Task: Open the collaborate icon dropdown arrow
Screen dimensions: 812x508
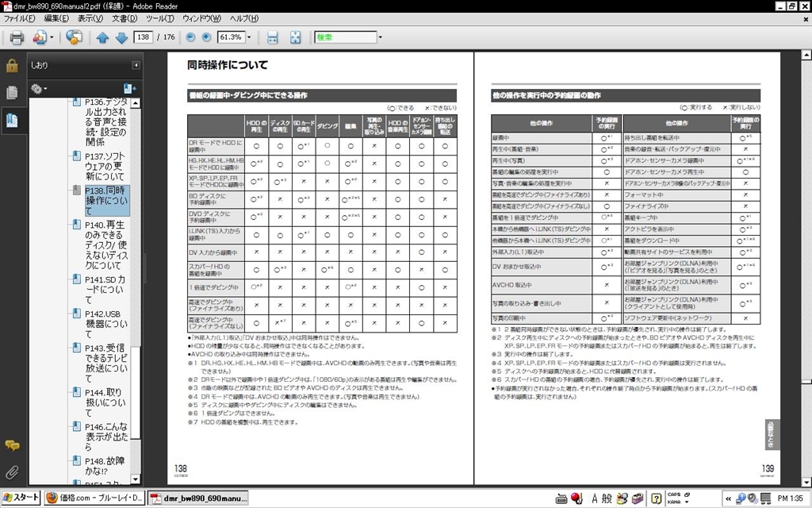Action: (x=52, y=37)
